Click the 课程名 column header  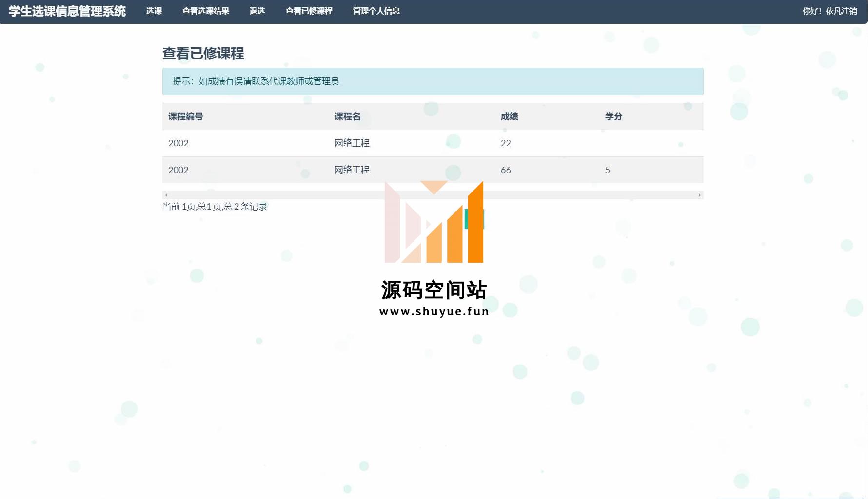pyautogui.click(x=348, y=116)
